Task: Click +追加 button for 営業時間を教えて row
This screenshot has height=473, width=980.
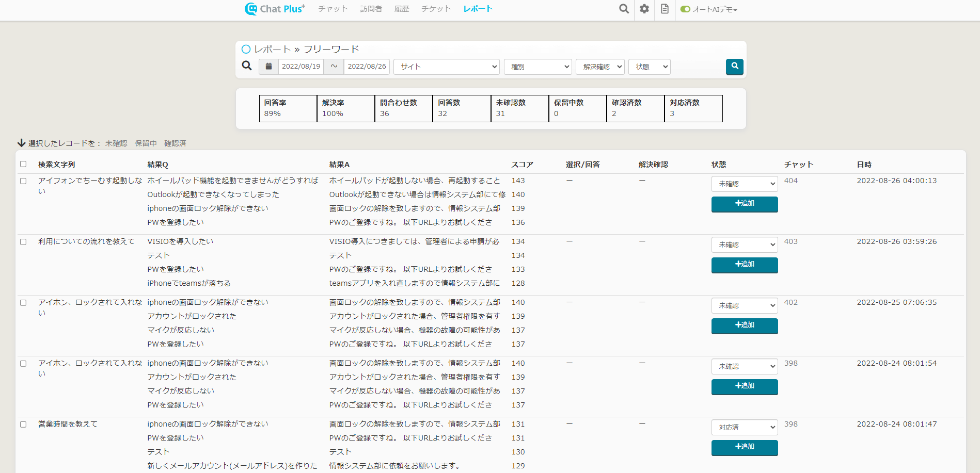Action: (745, 447)
